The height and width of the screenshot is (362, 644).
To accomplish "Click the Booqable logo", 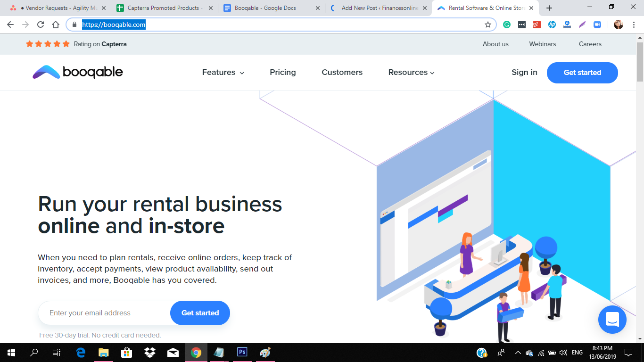I will (77, 72).
